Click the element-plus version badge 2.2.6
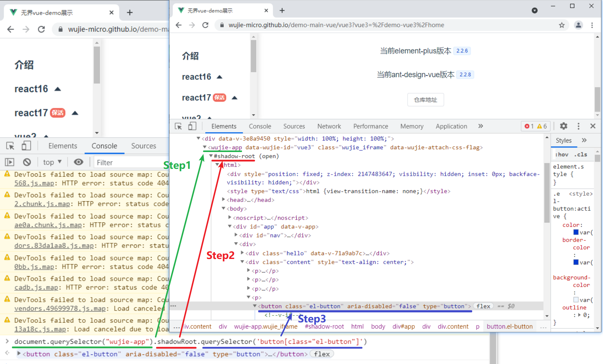 pos(462,51)
